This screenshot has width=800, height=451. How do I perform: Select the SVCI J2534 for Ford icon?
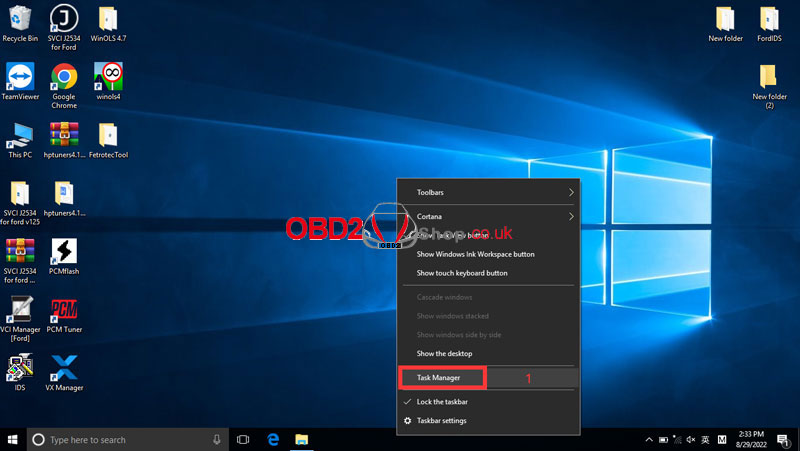(x=64, y=20)
